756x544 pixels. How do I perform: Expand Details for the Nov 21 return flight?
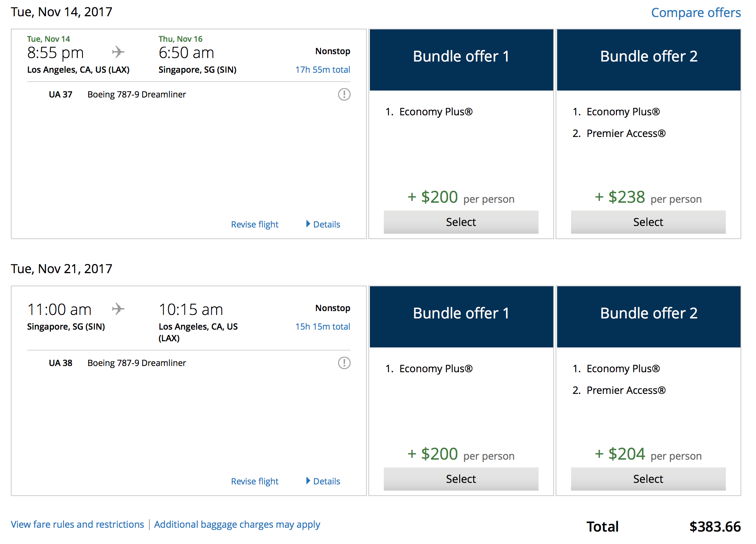[326, 481]
